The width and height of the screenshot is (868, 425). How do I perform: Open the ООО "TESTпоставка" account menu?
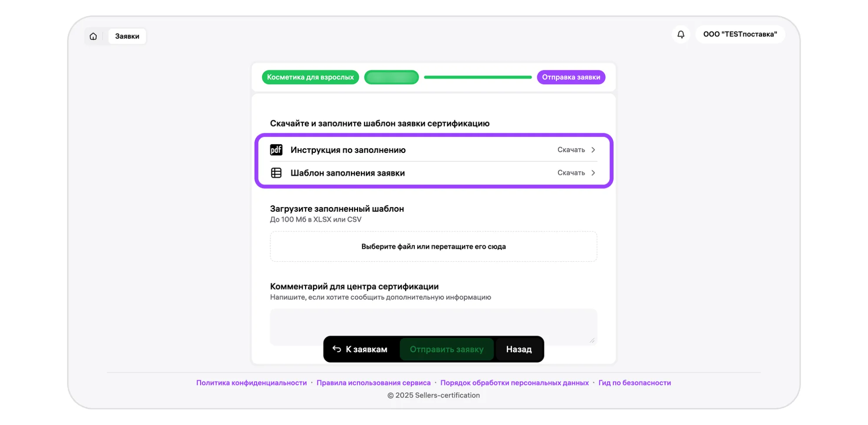click(x=740, y=34)
